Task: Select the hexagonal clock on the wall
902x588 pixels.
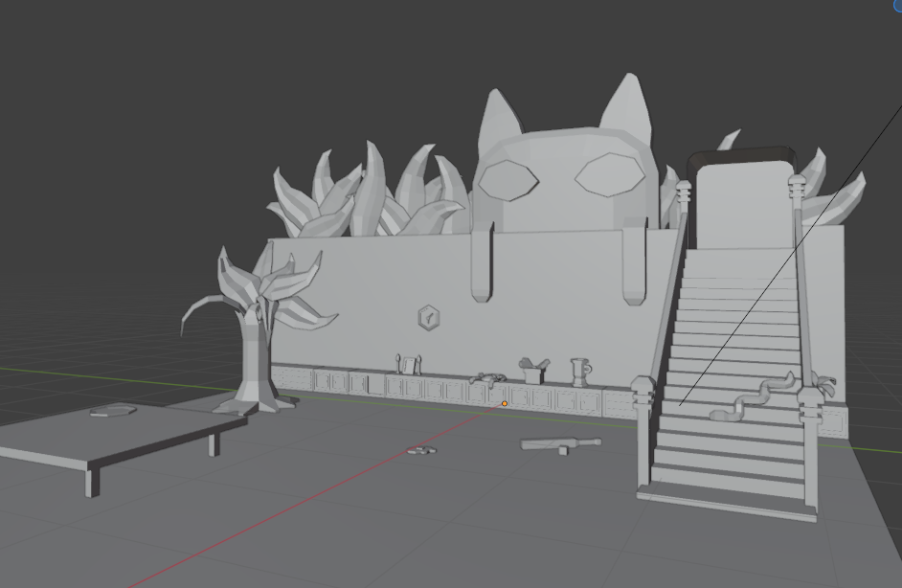Action: pyautogui.click(x=429, y=317)
